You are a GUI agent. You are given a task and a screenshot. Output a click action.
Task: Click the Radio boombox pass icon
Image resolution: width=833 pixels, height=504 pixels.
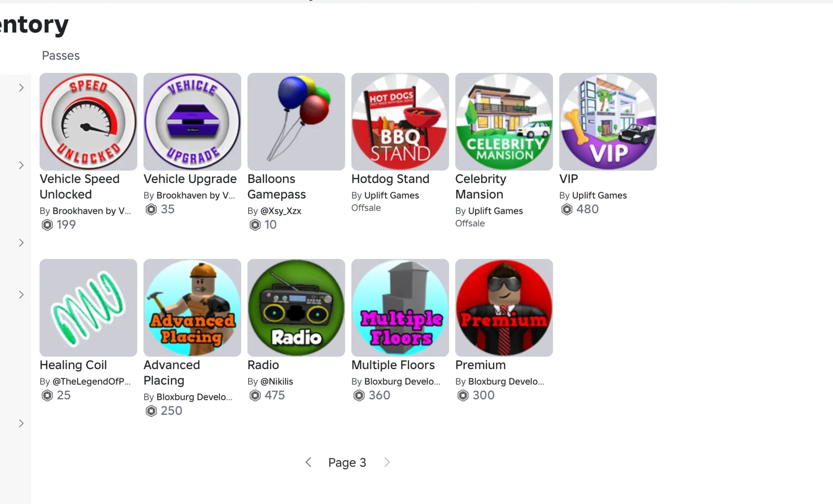pyautogui.click(x=296, y=308)
